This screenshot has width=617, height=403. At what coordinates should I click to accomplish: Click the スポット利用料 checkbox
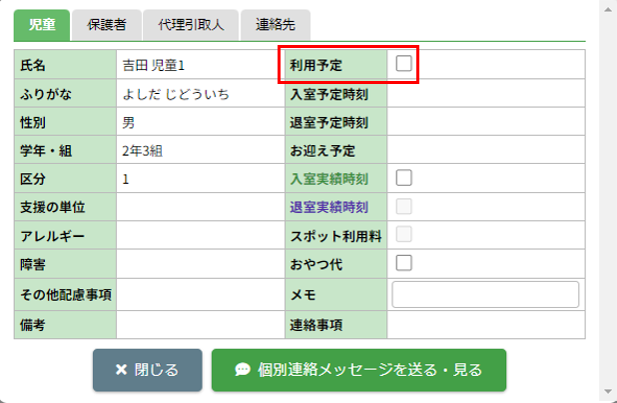(404, 235)
